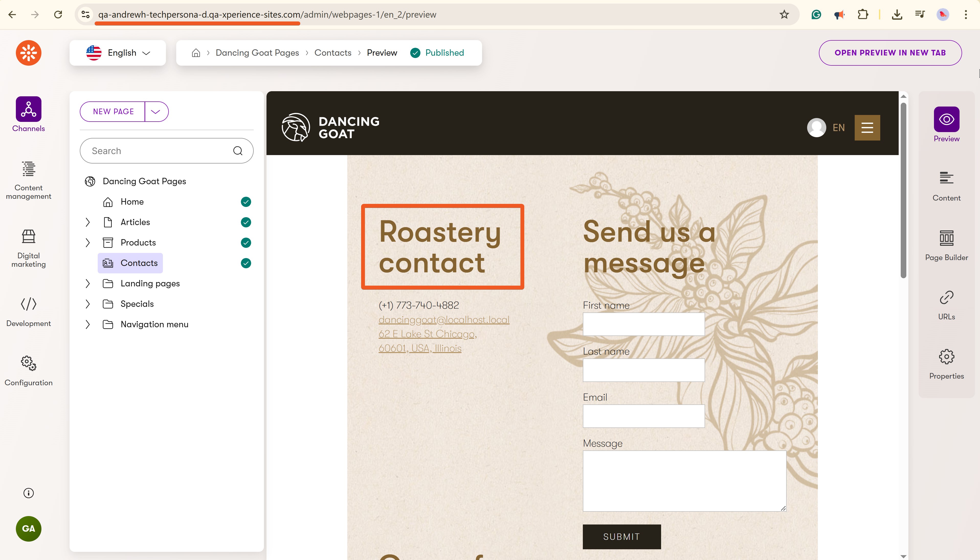Focus the page tree Search field
The height and width of the screenshot is (560, 980).
pyautogui.click(x=166, y=151)
